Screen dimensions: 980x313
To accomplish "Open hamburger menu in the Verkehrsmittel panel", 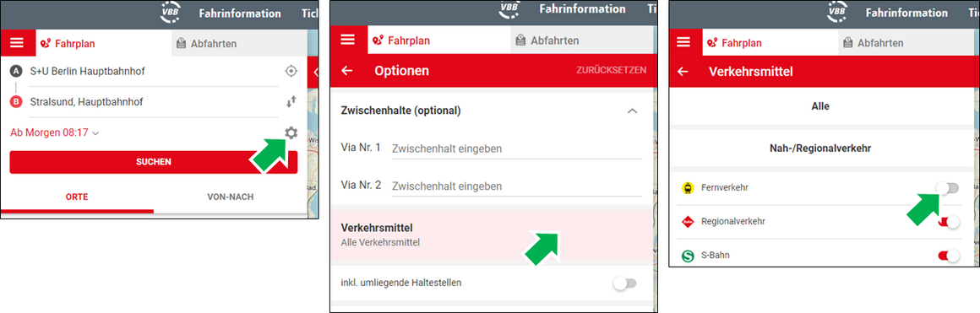I will 683,42.
